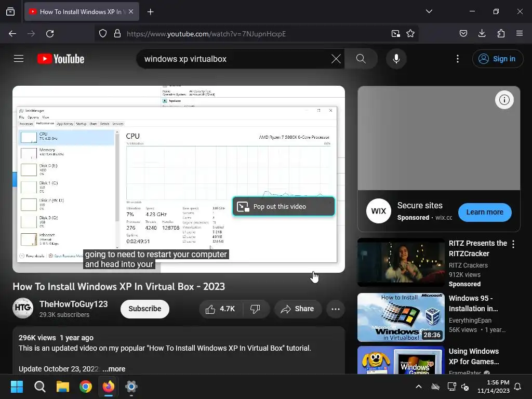Open Windows 95 installation video thumbnail
The height and width of the screenshot is (399, 532).
[x=401, y=317]
